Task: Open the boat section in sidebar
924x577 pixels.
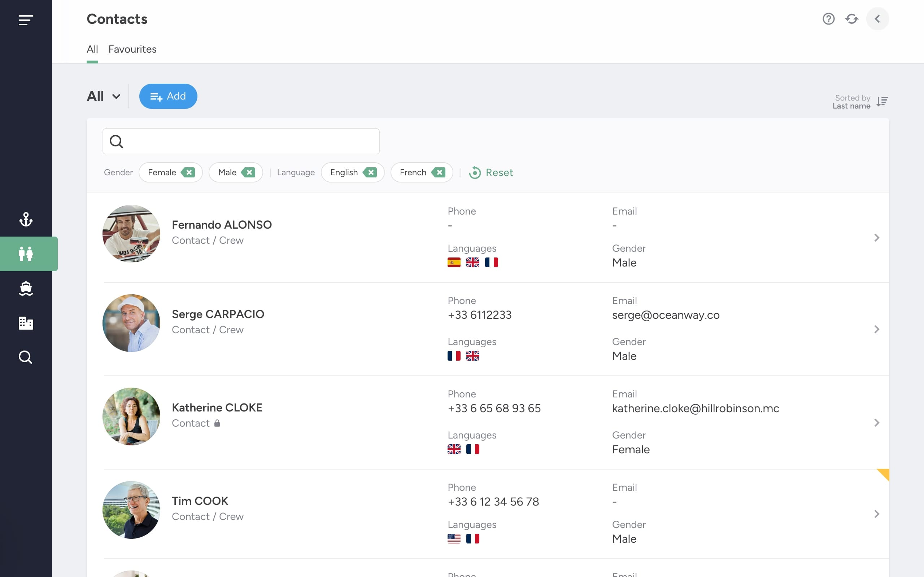Action: [26, 288]
